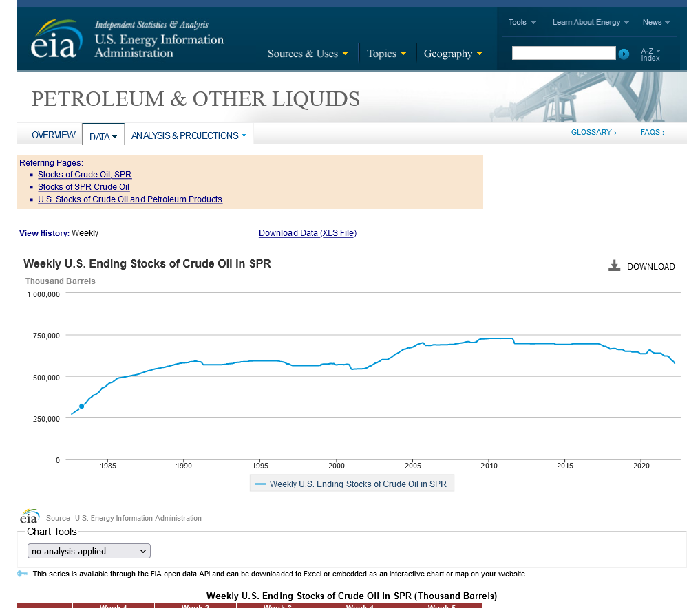700x608 pixels.
Task: Click the highlighted data point on chart line
Action: pyautogui.click(x=81, y=406)
